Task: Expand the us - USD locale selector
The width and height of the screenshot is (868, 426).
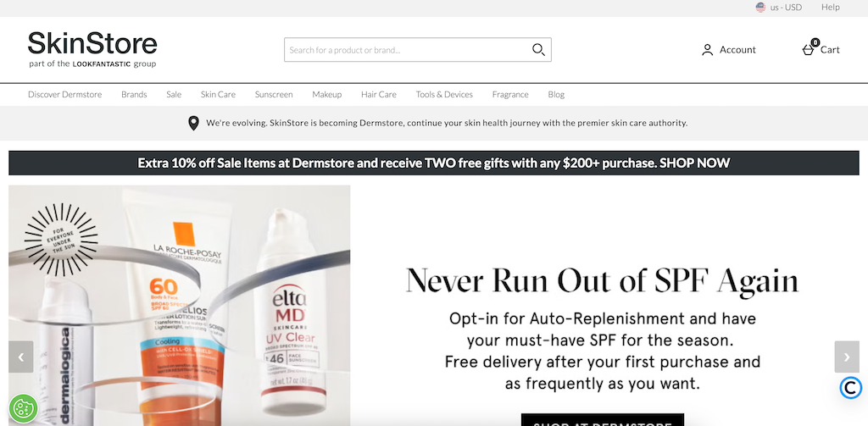Action: point(779,7)
